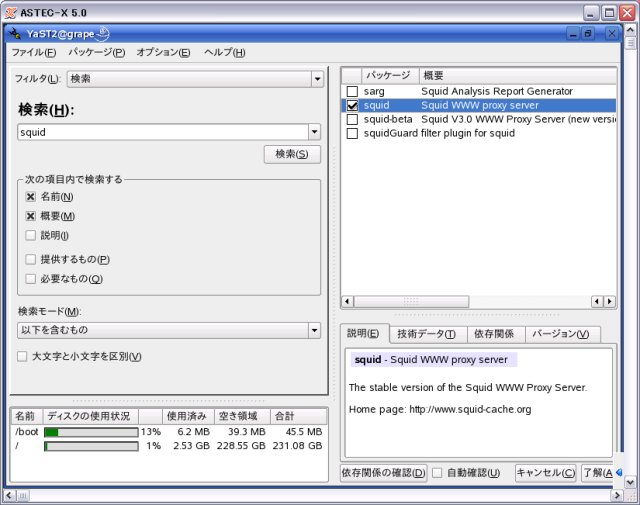Enable the 説明 search option checkbox
This screenshot has width=640, height=505.
31,235
